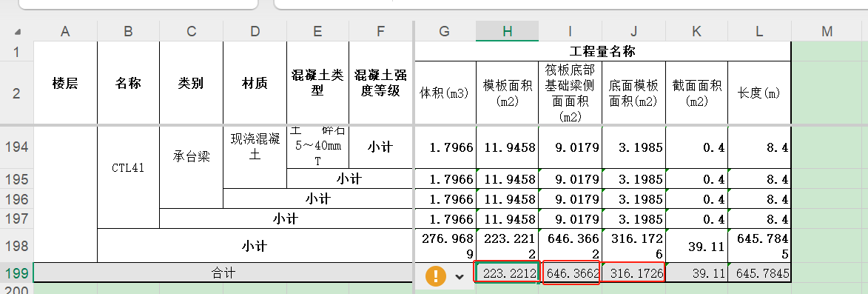Select total cell 39.11 in row 199
868x294 pixels.
click(696, 273)
